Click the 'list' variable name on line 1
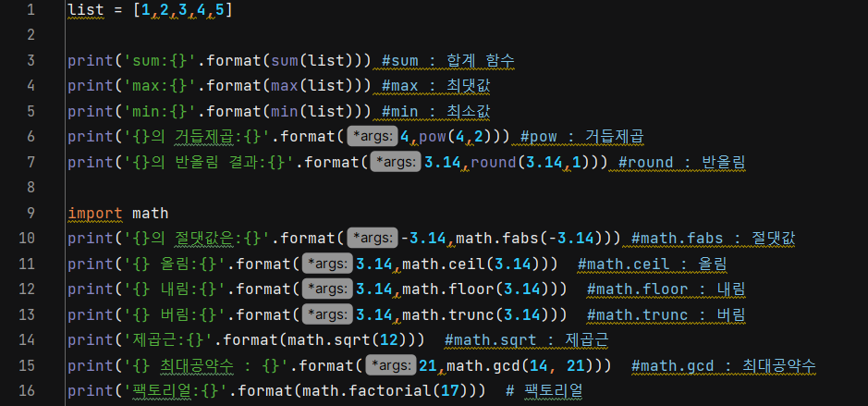Screen dimensions: 868x406 click(86, 10)
